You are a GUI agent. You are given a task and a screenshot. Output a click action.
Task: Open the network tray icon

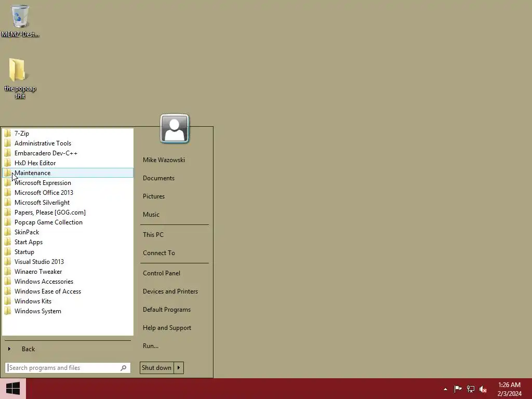(x=470, y=389)
